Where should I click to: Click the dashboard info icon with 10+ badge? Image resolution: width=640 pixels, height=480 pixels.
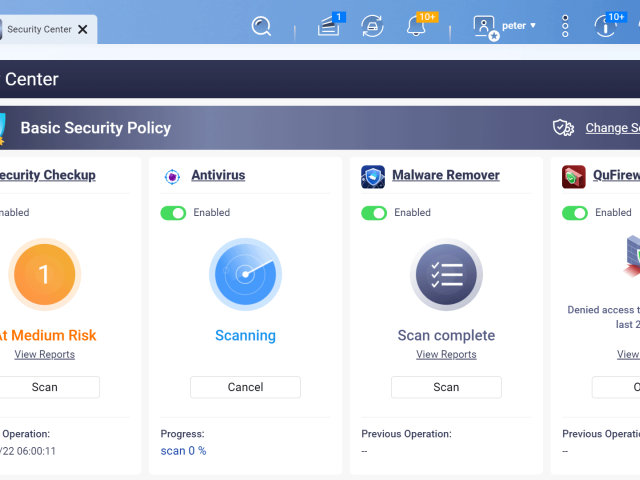click(607, 26)
